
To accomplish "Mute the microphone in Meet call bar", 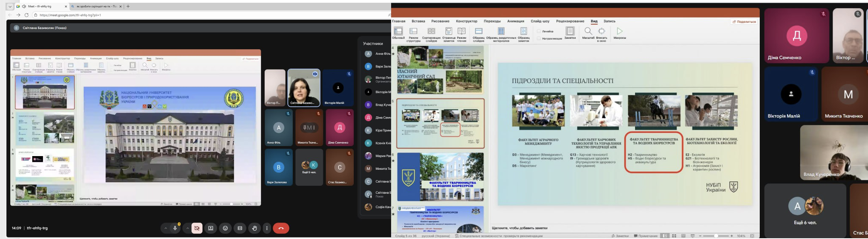I will 175,228.
